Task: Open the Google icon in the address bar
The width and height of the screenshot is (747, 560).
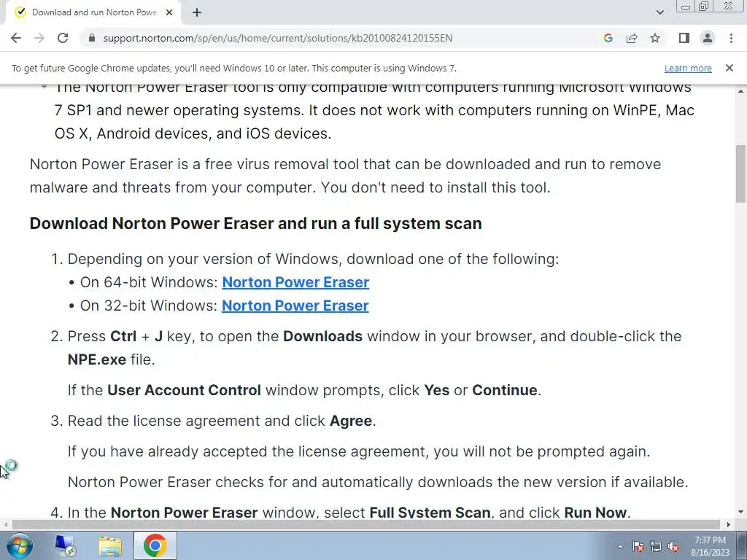Action: (608, 38)
